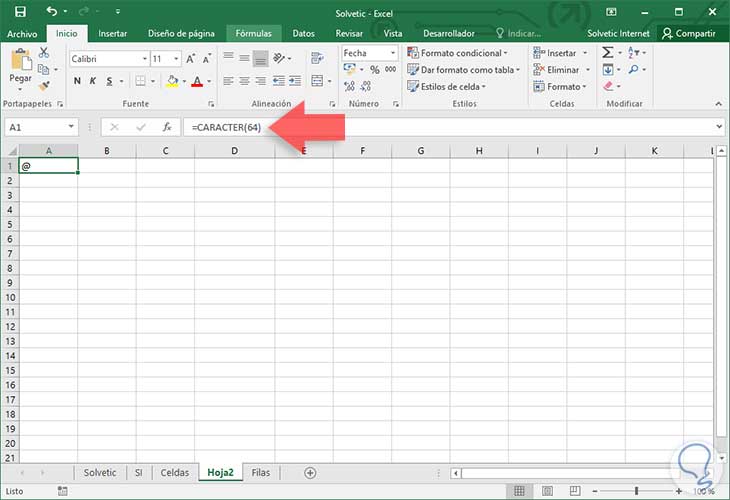The image size is (730, 500).
Task: Expand Formato condicional menu
Action: (457, 53)
